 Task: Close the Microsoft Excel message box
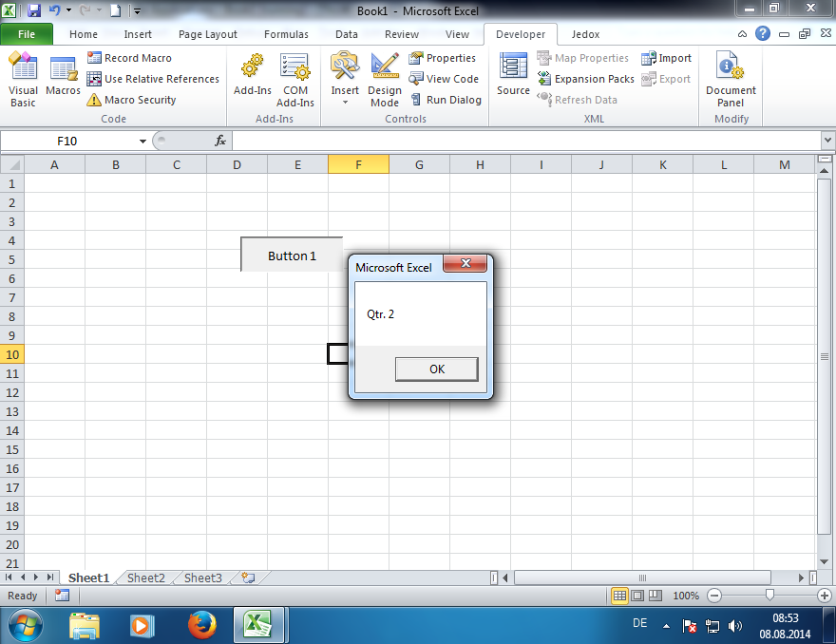pos(465,263)
